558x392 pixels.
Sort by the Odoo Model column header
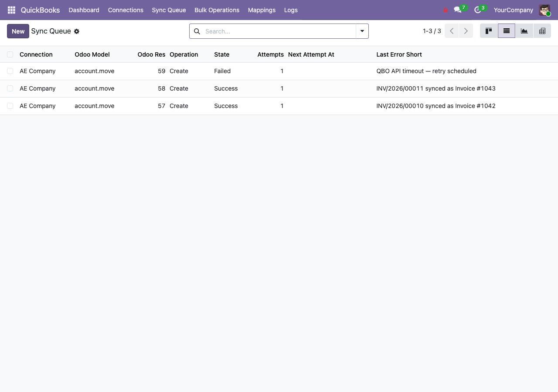(x=92, y=54)
